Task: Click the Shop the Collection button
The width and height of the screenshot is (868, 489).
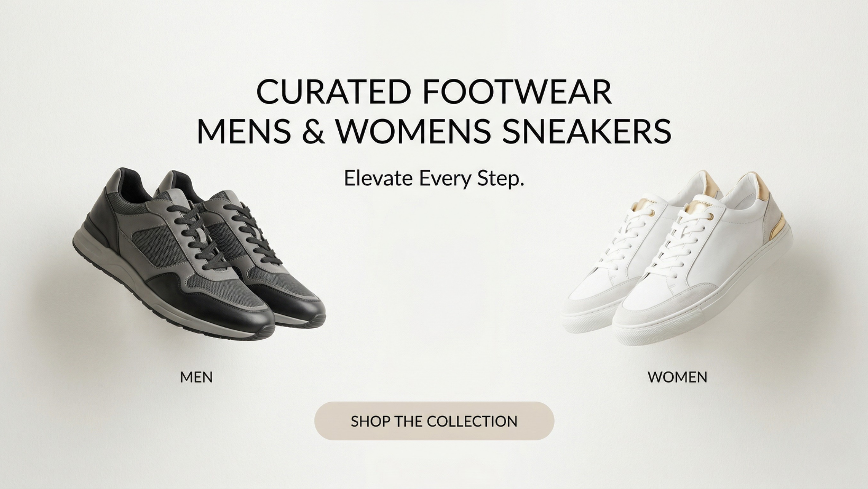Action: point(434,421)
